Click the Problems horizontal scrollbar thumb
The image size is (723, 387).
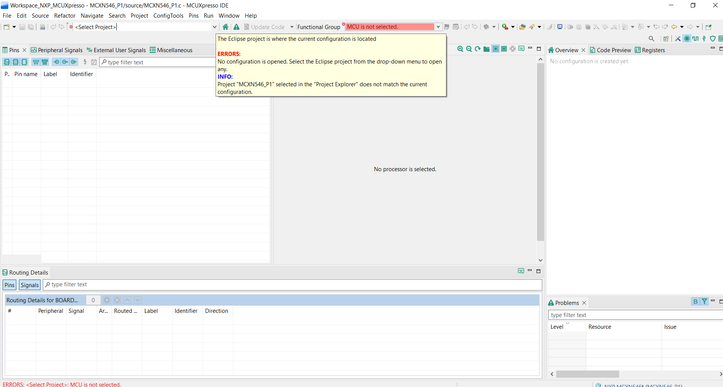pos(587,374)
